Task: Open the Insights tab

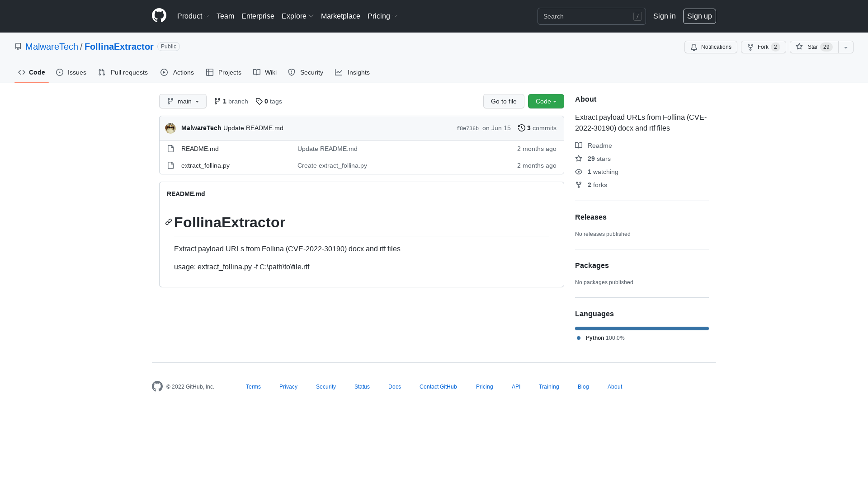Action: pos(353,72)
